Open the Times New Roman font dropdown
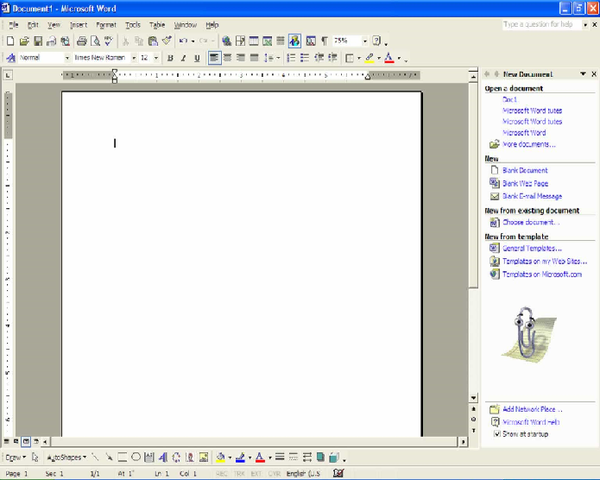 click(x=134, y=58)
